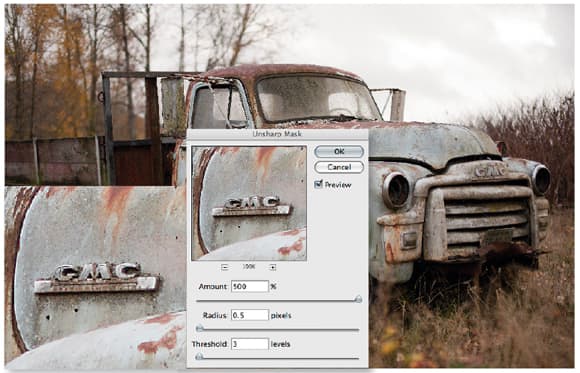Cancel the Unsharp Mask dialog

(339, 167)
